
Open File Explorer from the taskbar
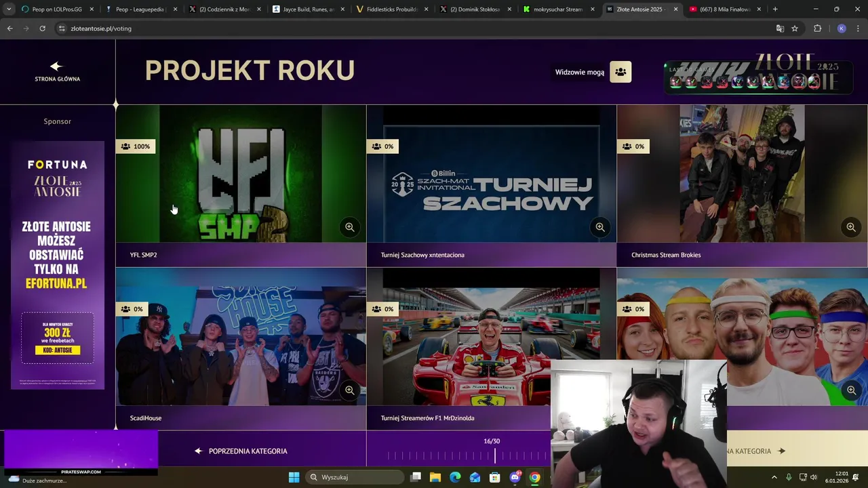tap(435, 477)
